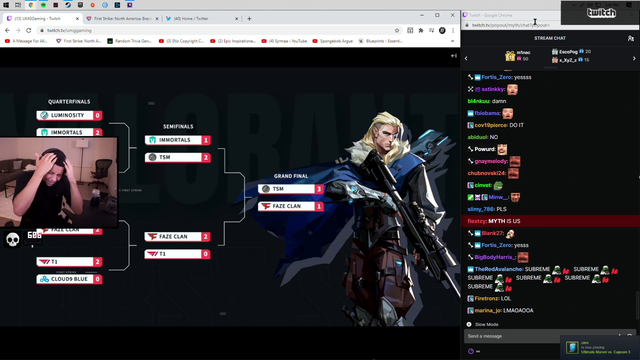Click the chubnovski24 username in chat

(487, 173)
